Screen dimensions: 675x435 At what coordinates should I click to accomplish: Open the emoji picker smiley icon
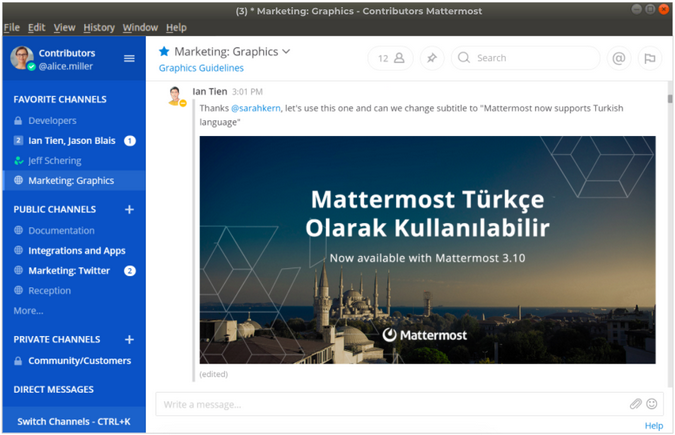coord(652,404)
